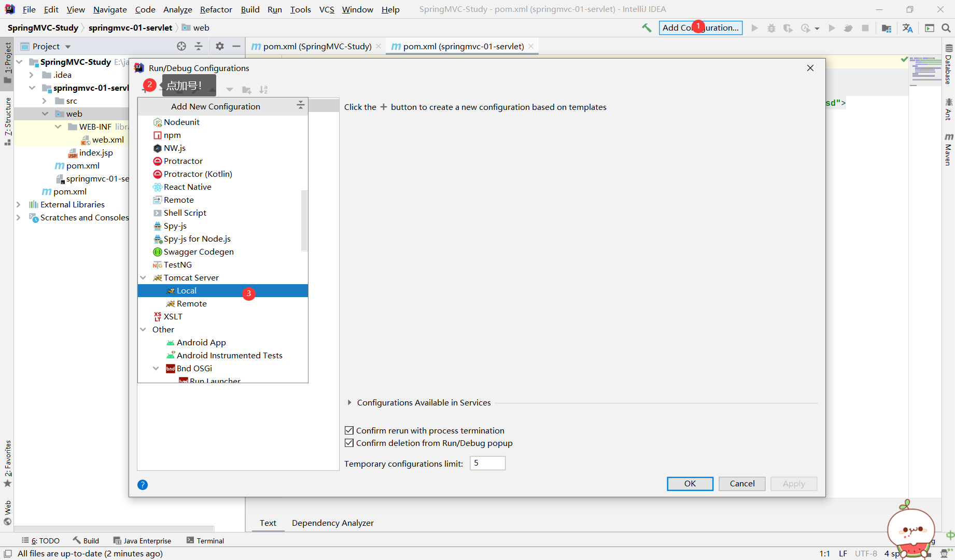Switch to Dependency Analyzer tab

click(333, 523)
